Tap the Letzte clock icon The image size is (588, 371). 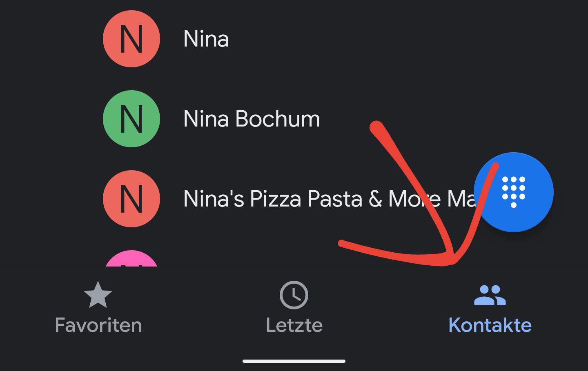(x=294, y=295)
